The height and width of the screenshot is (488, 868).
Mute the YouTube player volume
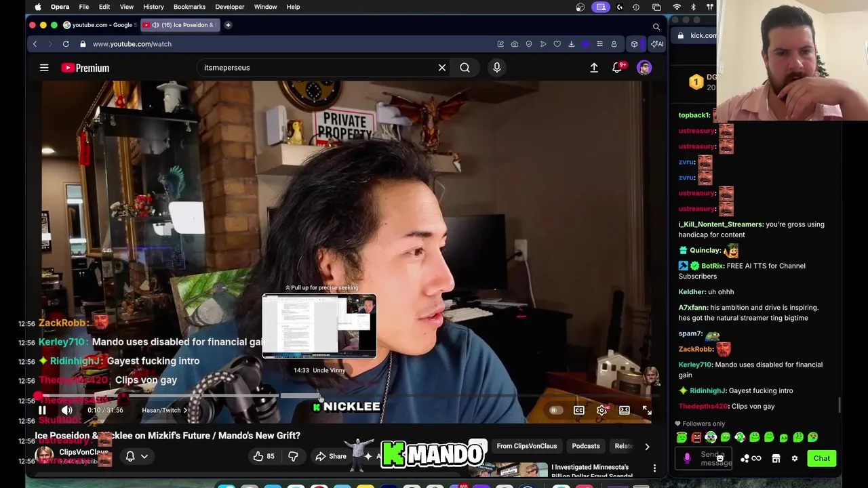(x=66, y=410)
